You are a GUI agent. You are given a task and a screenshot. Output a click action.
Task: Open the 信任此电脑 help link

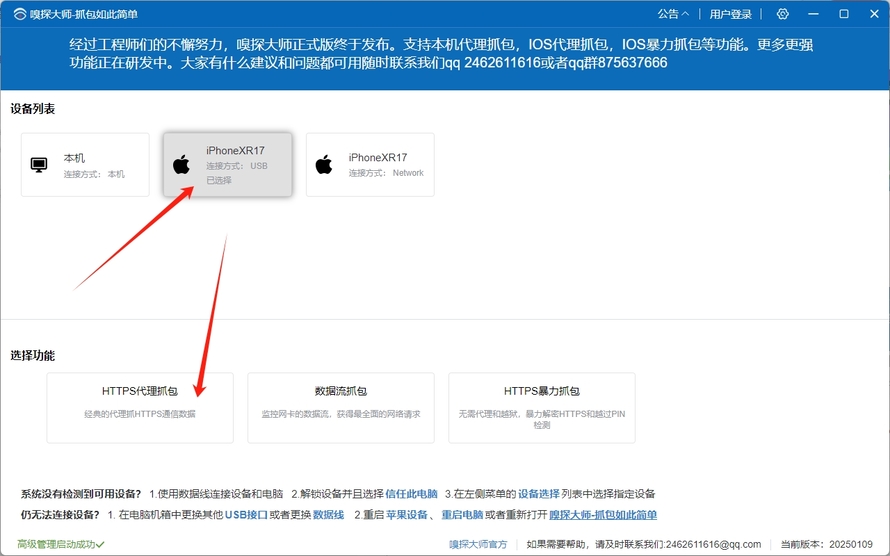pos(411,494)
